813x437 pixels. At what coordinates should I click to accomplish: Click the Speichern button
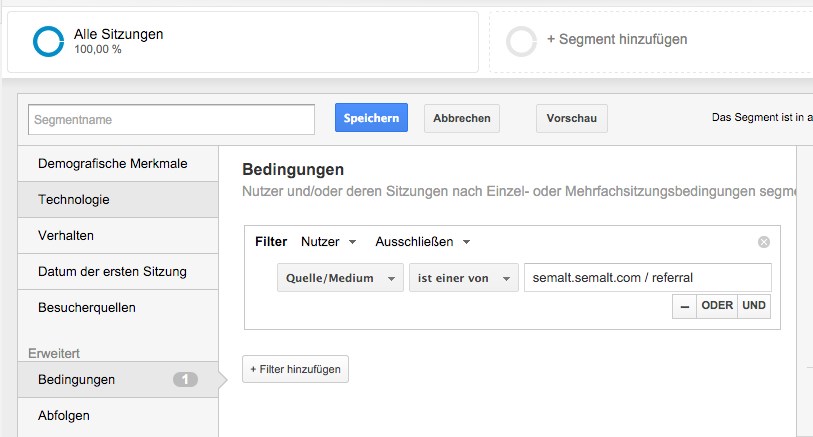[x=371, y=118]
